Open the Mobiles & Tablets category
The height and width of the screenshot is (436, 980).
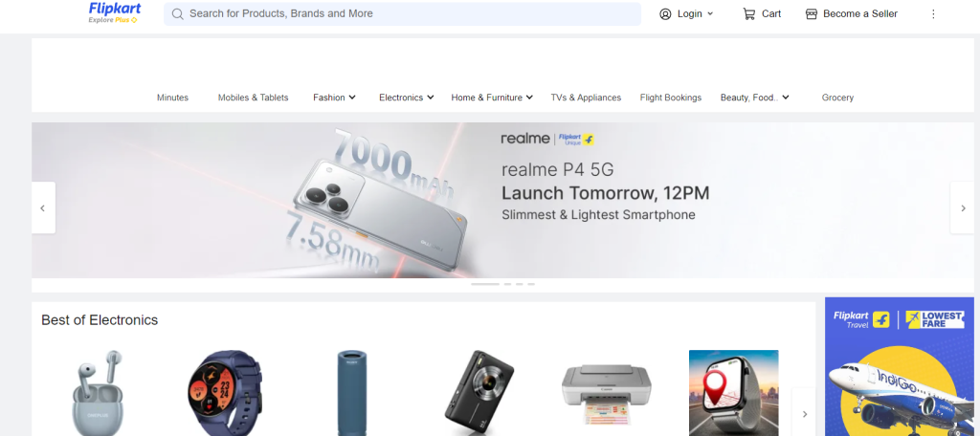pos(253,98)
